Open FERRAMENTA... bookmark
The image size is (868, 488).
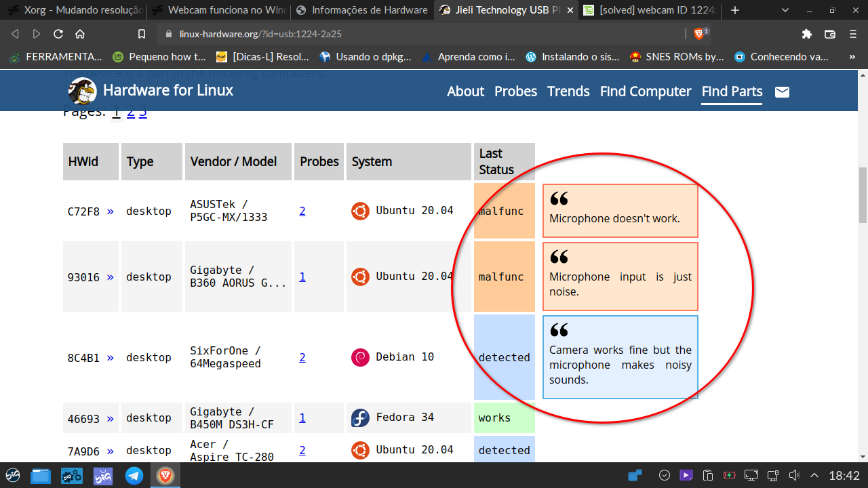click(x=56, y=57)
